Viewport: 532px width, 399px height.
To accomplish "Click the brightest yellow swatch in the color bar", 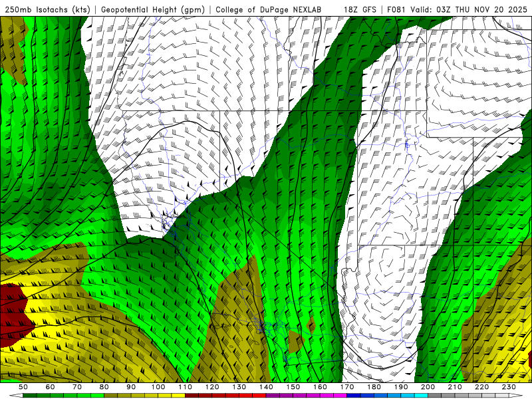I will pos(178,396).
